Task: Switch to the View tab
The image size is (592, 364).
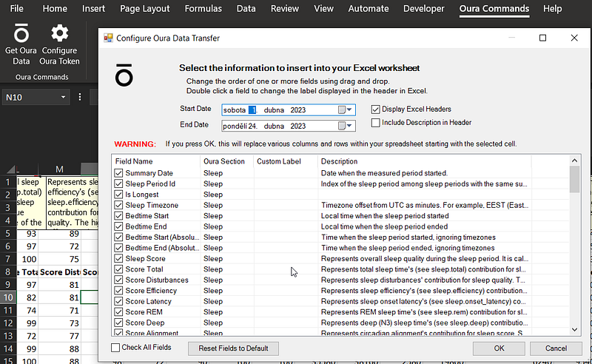Action: pos(323,8)
